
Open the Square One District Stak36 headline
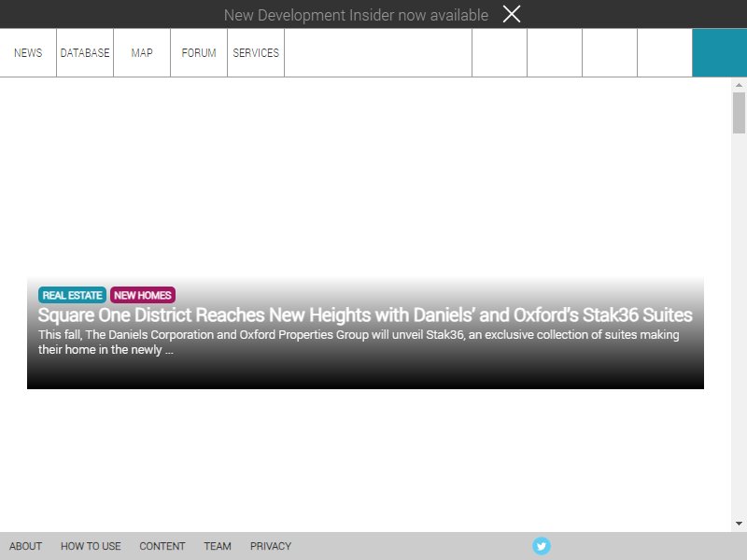coord(365,315)
